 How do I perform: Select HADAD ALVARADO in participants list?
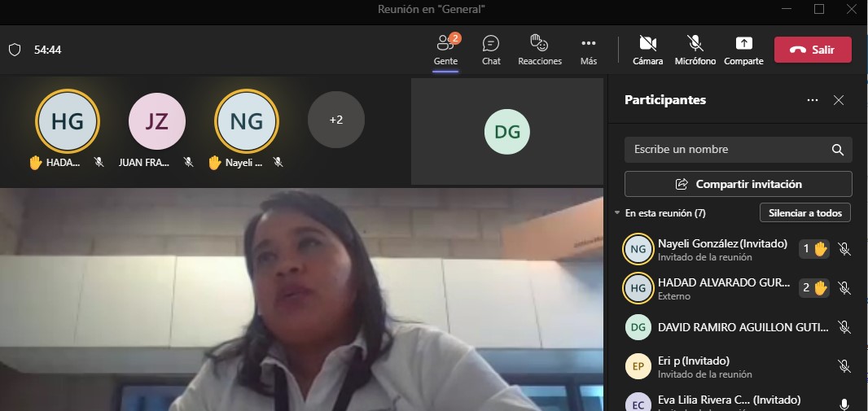point(738,288)
